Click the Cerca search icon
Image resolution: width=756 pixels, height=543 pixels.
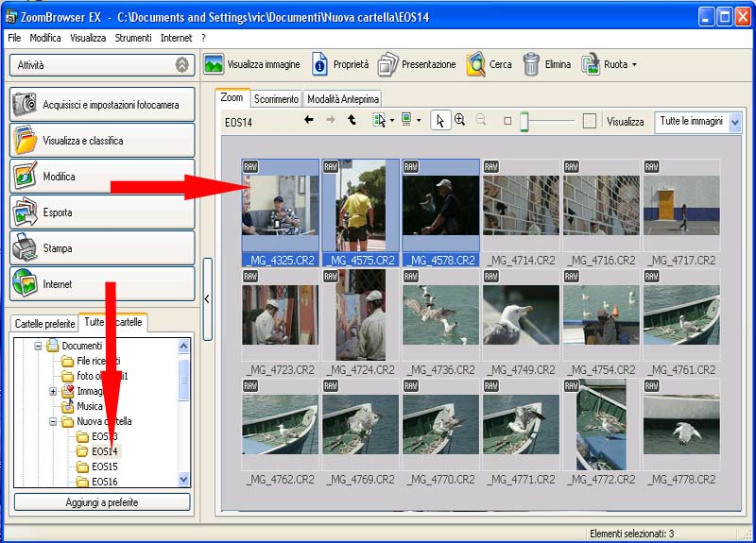pos(475,64)
